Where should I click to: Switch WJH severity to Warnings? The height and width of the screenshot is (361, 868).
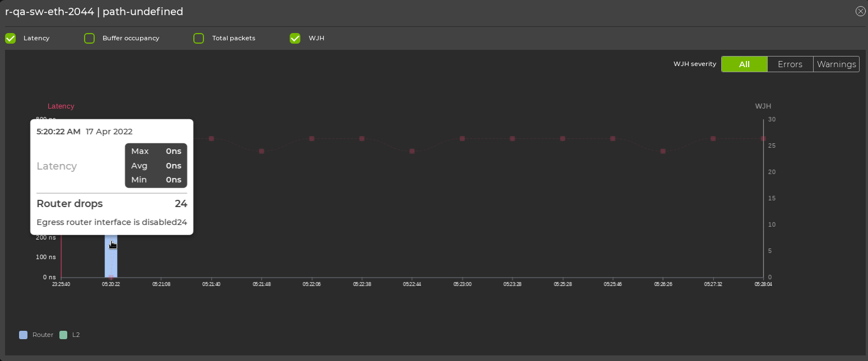(836, 64)
